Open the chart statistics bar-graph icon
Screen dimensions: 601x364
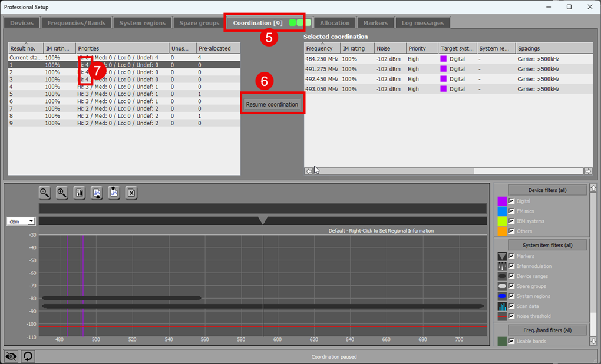[x=79, y=193]
